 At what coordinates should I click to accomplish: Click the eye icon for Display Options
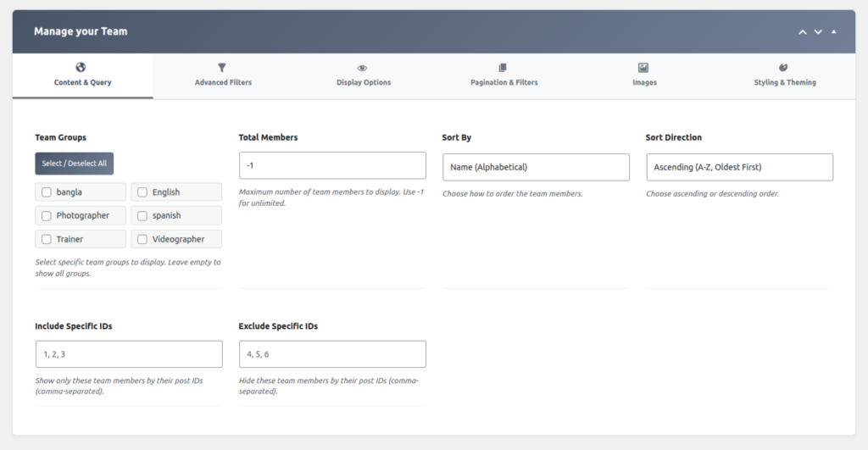[363, 68]
